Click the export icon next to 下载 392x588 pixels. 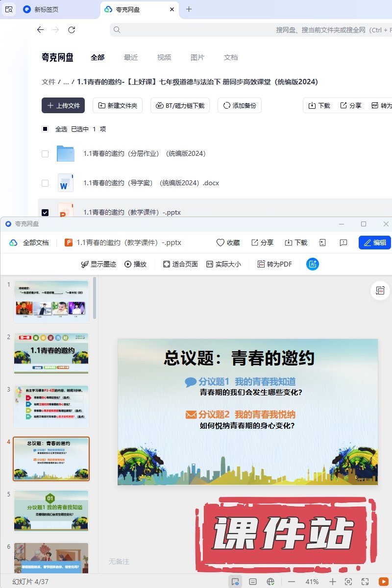(x=322, y=243)
